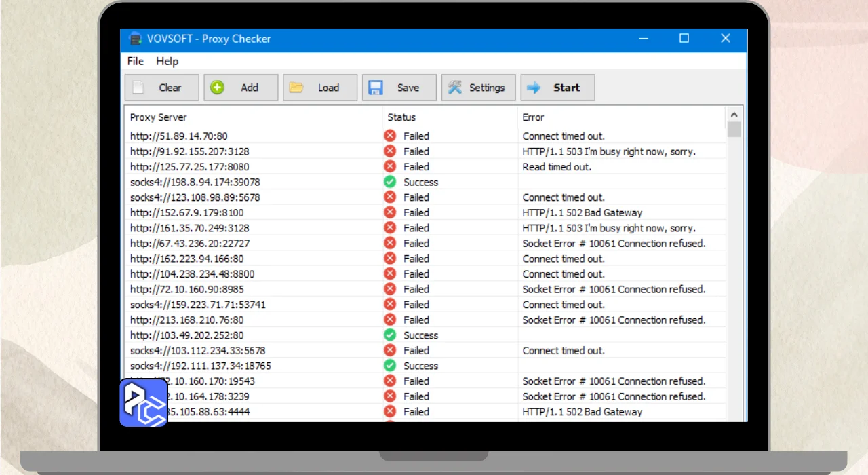Select row http://152.67.9.179:8100
Screen dimensions: 868x475
coord(186,213)
